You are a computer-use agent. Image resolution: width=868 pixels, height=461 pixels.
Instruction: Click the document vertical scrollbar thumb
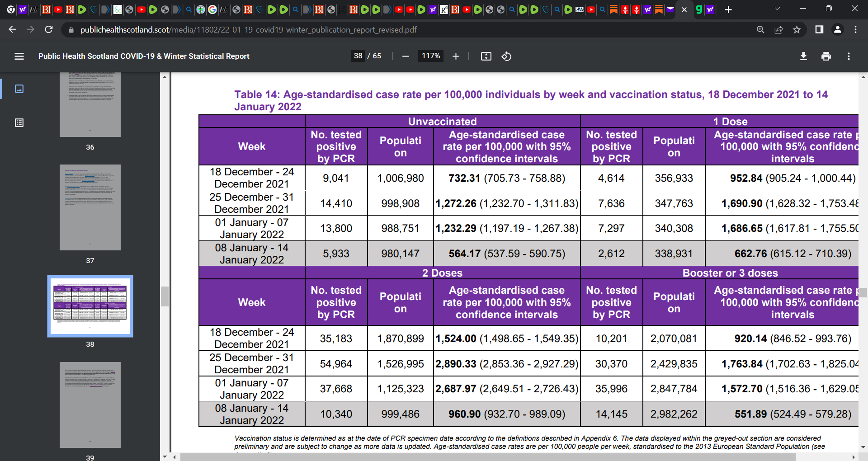[863, 292]
